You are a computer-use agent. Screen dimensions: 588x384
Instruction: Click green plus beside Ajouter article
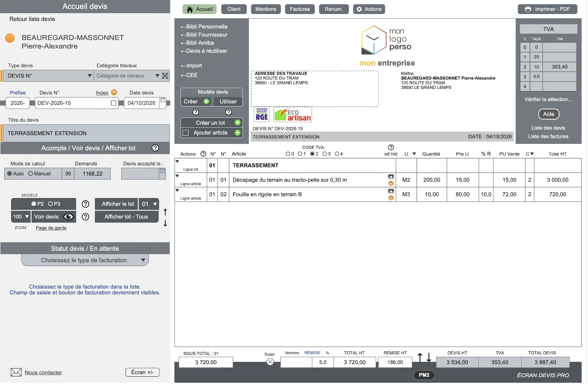point(238,133)
